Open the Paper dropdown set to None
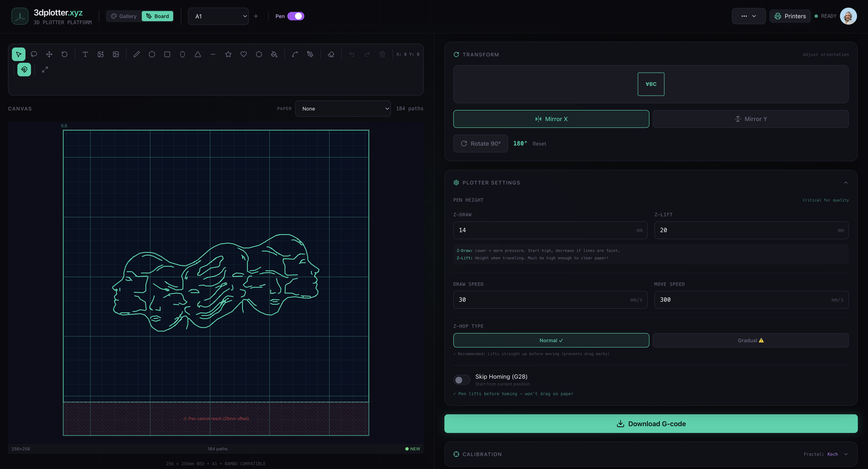This screenshot has height=469, width=868. coord(343,108)
